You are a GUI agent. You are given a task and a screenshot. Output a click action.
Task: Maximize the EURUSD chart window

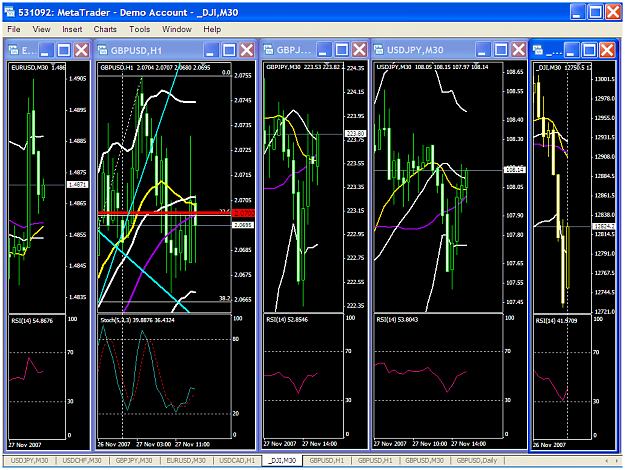click(x=64, y=50)
